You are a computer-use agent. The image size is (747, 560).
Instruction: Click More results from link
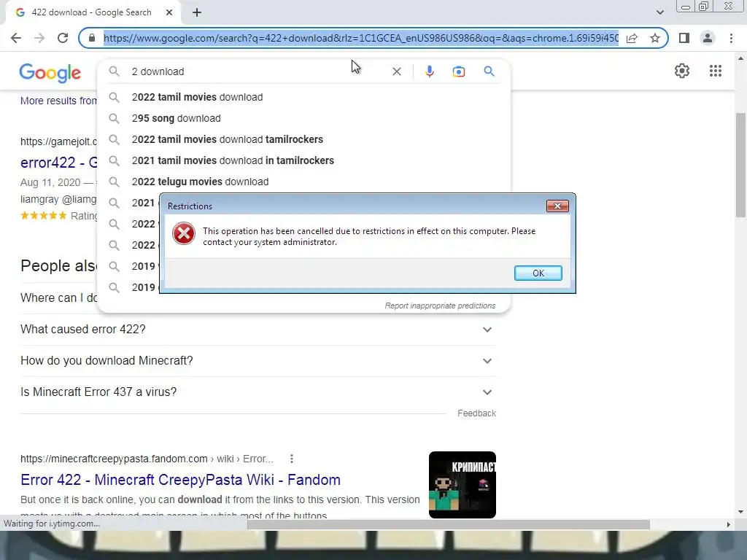pos(58,101)
